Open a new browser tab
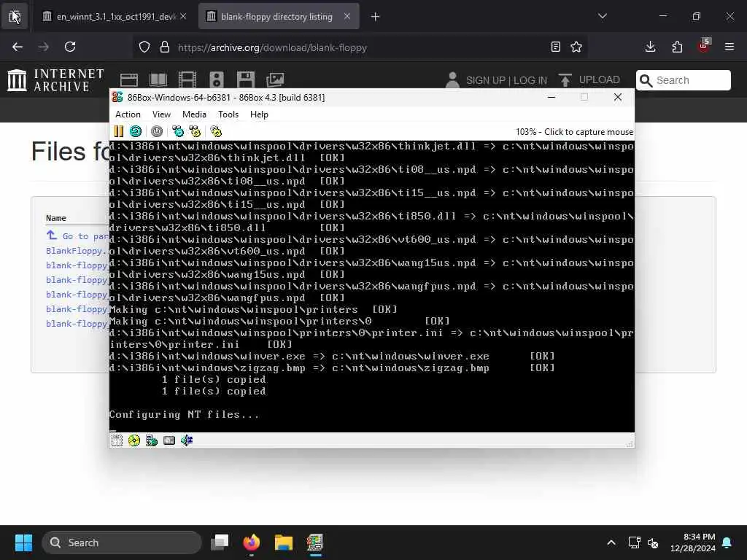747x560 pixels. (x=376, y=17)
